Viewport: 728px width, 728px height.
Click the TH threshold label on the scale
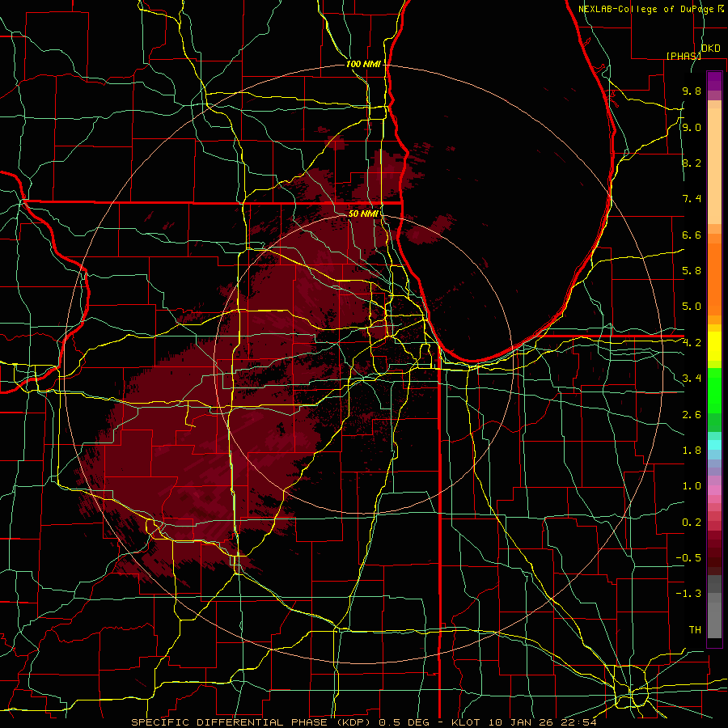pos(695,630)
